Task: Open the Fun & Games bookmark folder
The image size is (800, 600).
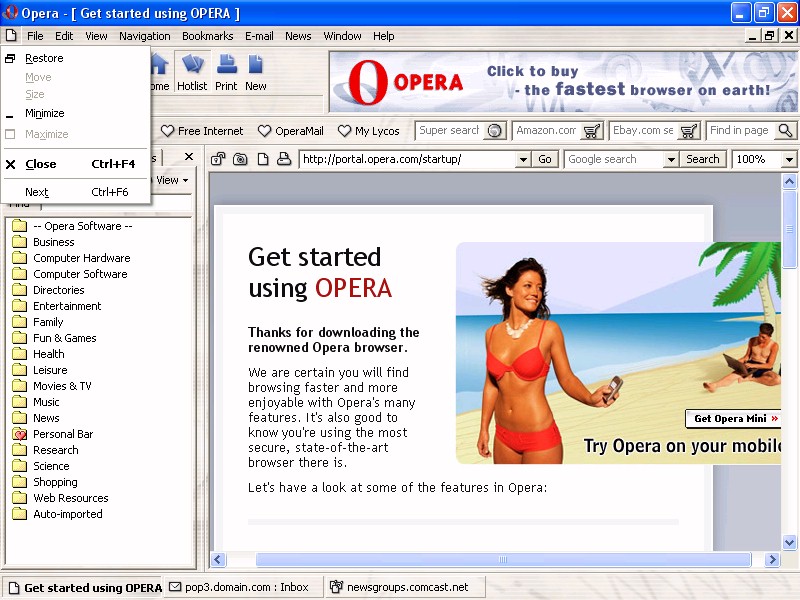Action: coord(54,338)
